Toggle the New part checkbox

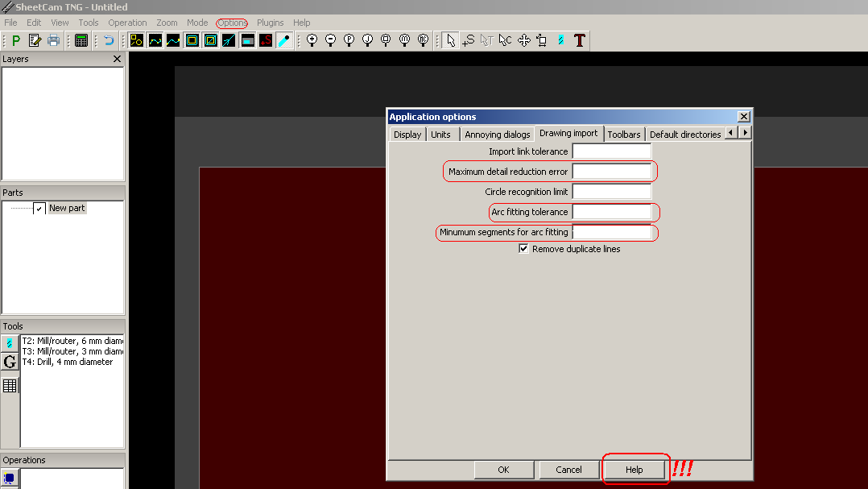(39, 208)
